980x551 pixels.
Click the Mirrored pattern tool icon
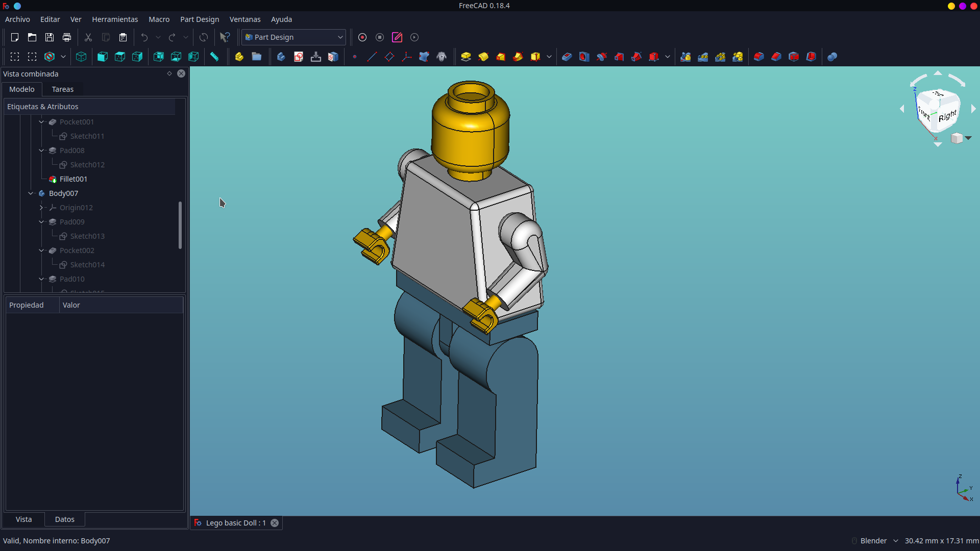coord(685,57)
